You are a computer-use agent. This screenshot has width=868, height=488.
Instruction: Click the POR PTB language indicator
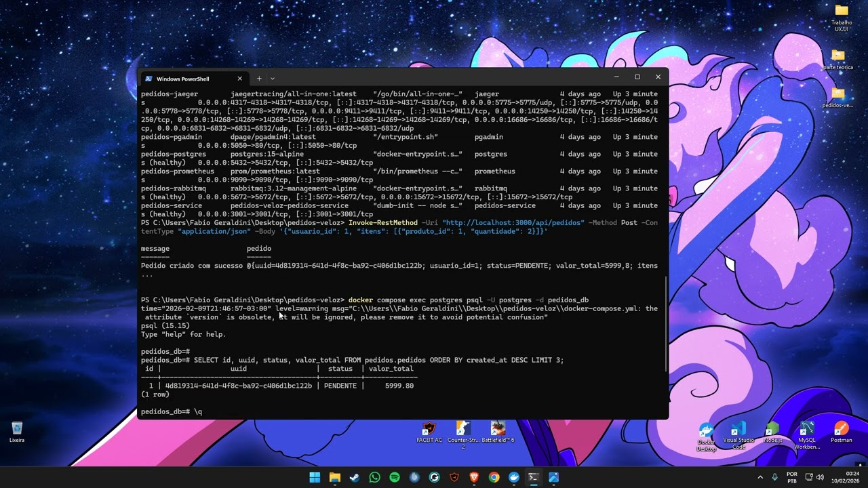coord(792,477)
